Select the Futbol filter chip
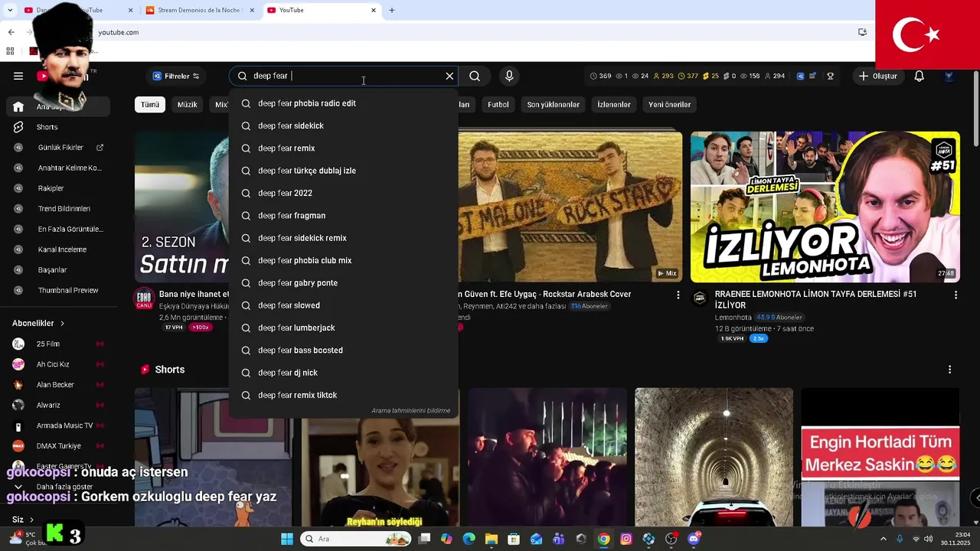 point(498,104)
